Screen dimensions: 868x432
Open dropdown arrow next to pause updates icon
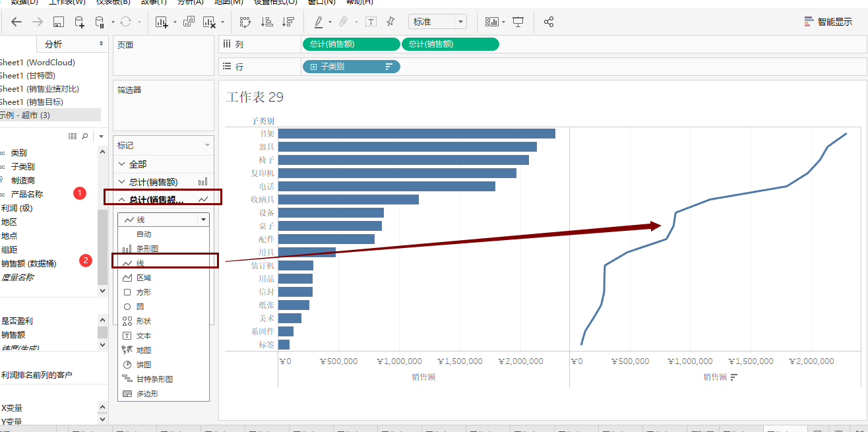click(113, 22)
